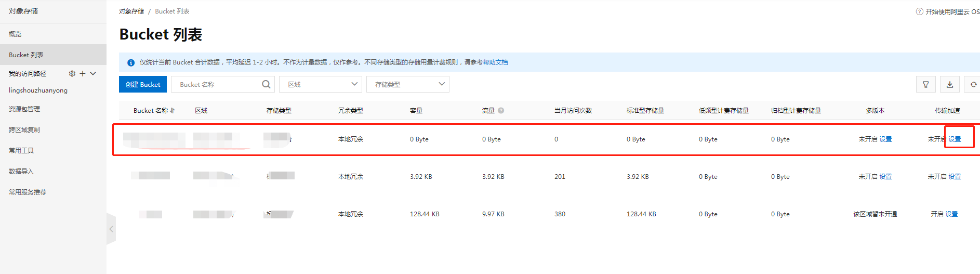Click the search magnifier icon
This screenshot has width=980, height=274.
coord(266,84)
